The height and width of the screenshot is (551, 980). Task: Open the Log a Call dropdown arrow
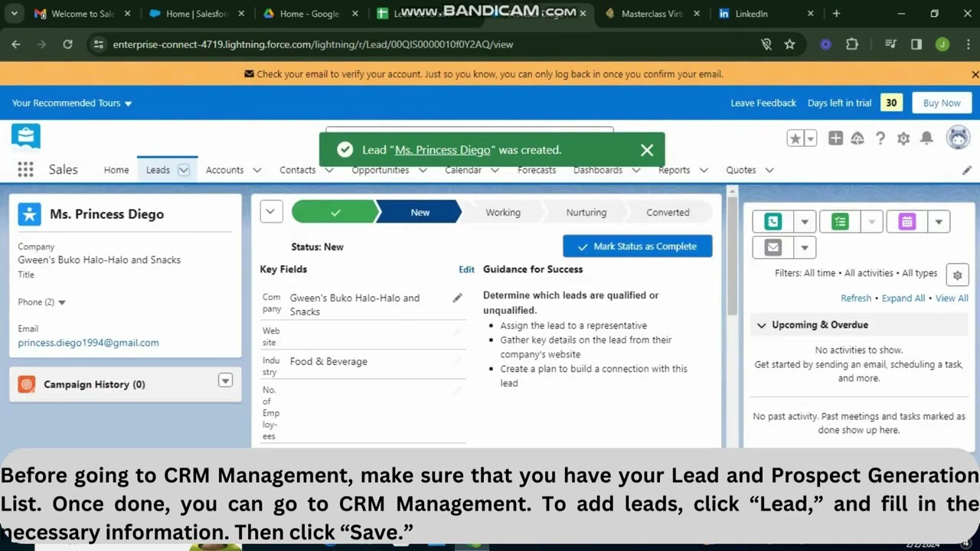[805, 222]
